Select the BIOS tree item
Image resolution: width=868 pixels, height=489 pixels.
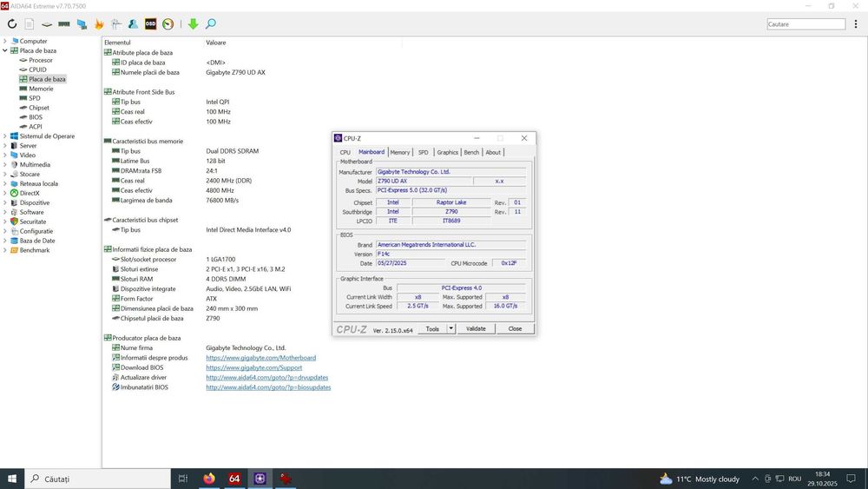(36, 117)
